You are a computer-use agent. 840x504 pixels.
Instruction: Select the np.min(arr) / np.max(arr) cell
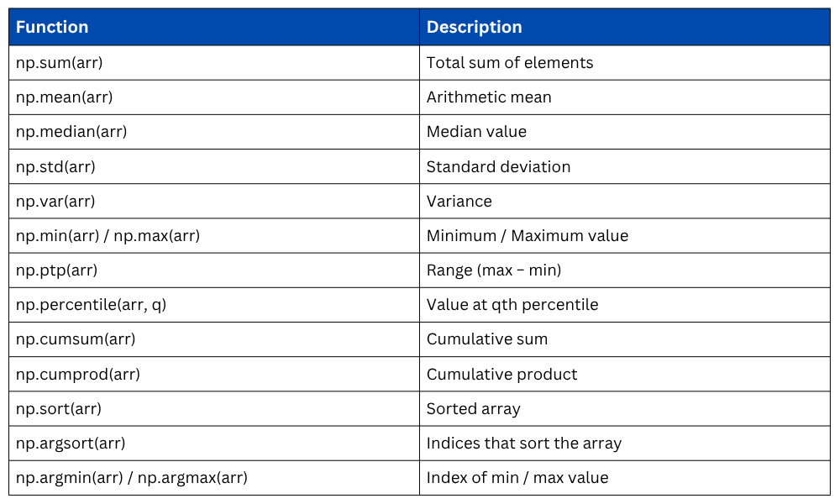(108, 236)
